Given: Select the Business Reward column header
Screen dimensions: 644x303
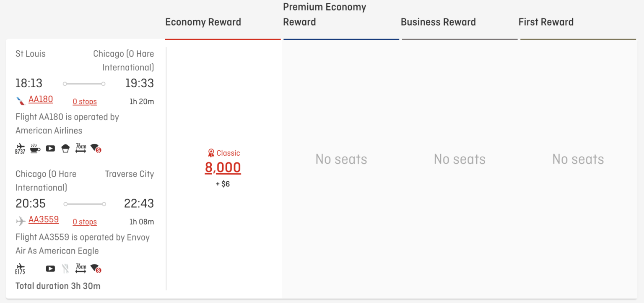Looking at the screenshot, I should click(x=438, y=22).
